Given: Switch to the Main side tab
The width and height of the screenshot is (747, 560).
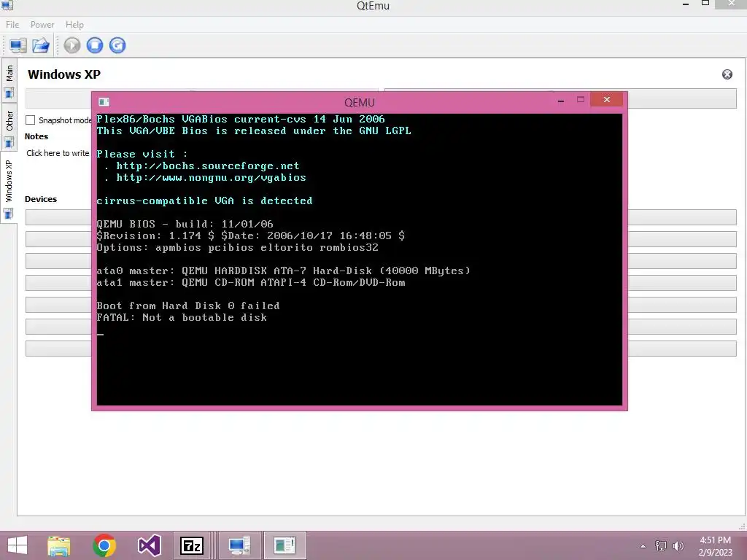Looking at the screenshot, I should click(x=9, y=82).
